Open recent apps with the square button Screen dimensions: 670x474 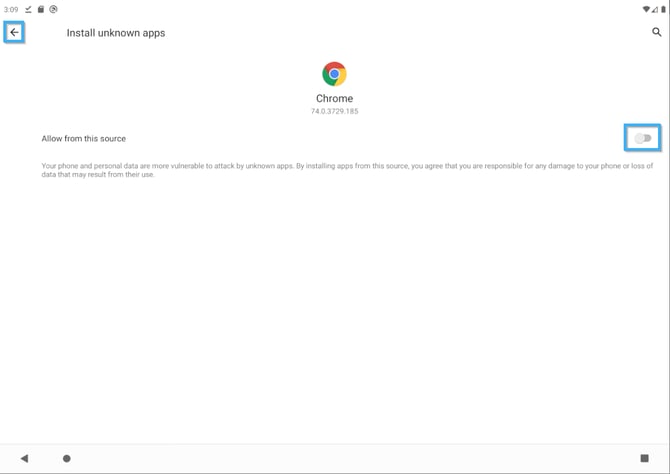click(x=644, y=458)
